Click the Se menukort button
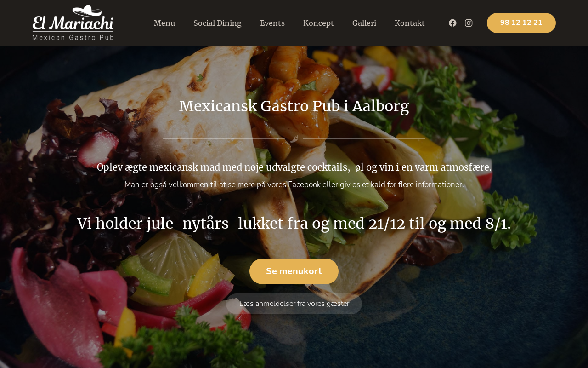The image size is (588, 368). (294, 271)
